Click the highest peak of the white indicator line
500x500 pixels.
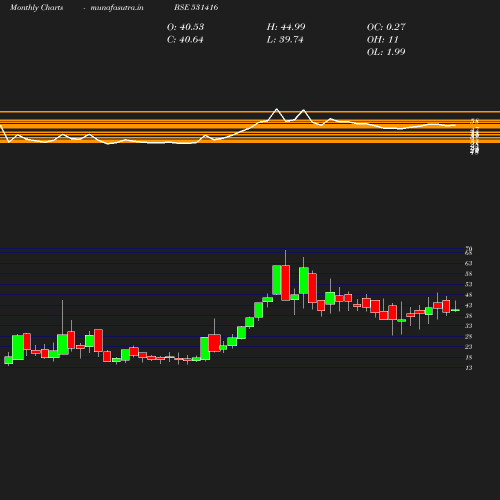click(276, 109)
